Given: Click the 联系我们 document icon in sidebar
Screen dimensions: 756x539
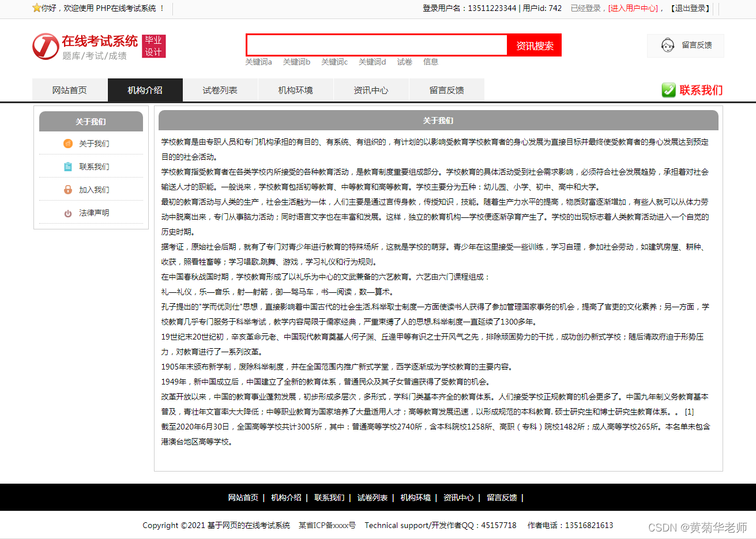Looking at the screenshot, I should click(67, 167).
